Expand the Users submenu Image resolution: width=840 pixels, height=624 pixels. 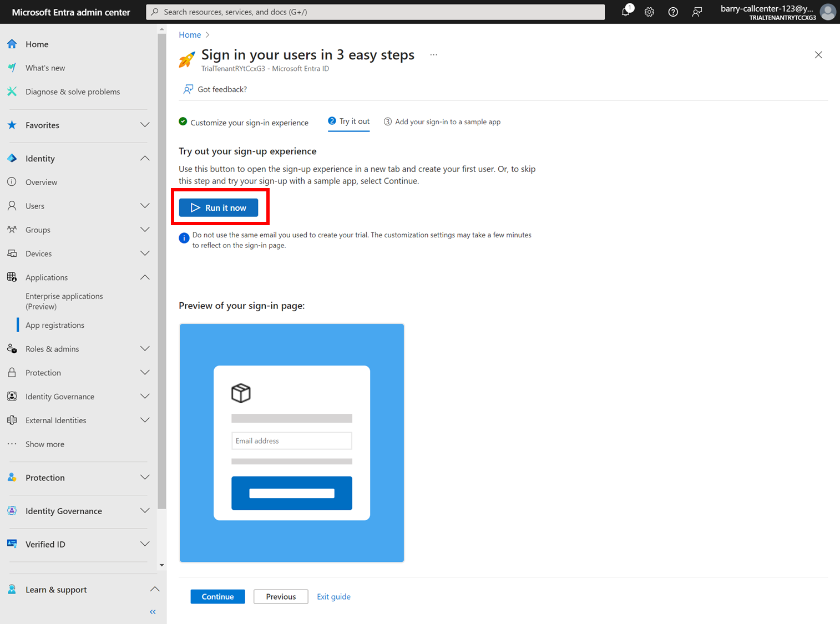[x=145, y=206]
